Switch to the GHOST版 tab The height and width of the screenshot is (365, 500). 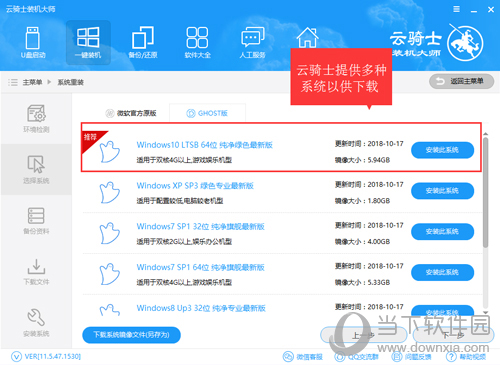point(207,113)
